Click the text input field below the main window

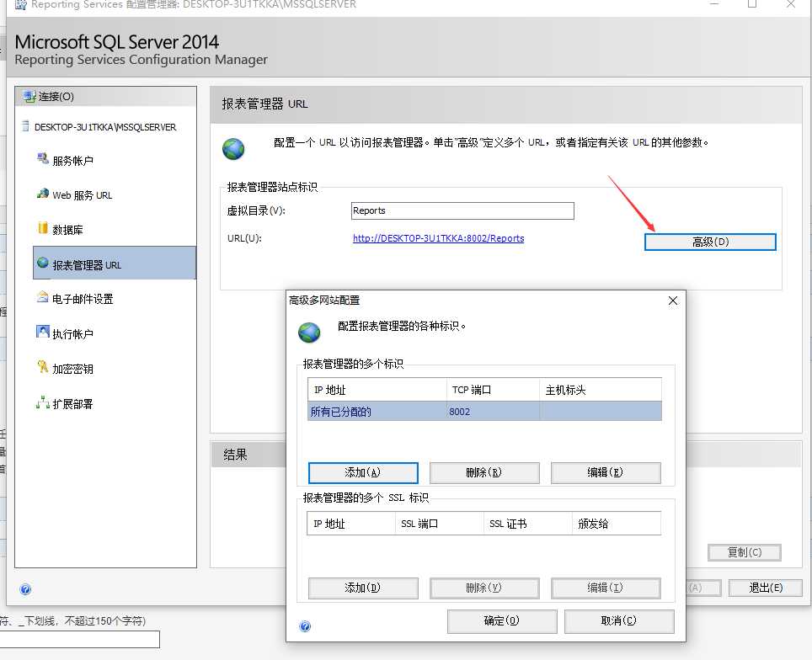(x=79, y=639)
